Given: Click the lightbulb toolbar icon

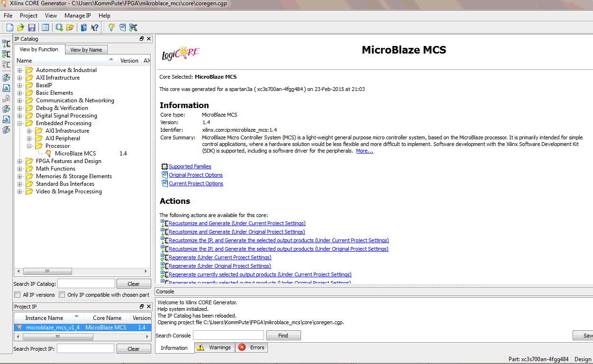Looking at the screenshot, I should [111, 27].
